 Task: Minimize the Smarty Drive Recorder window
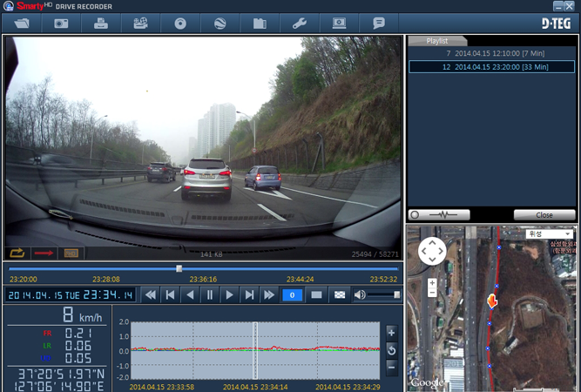[558, 6]
